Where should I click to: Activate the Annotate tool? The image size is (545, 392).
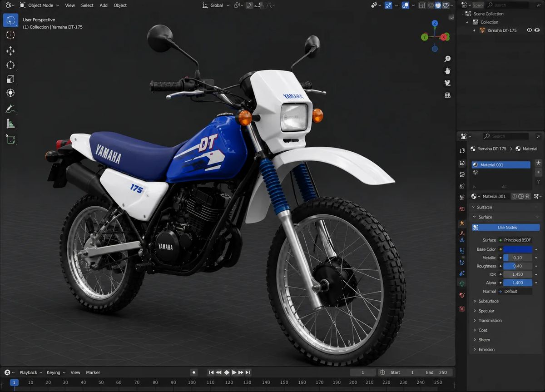10,109
